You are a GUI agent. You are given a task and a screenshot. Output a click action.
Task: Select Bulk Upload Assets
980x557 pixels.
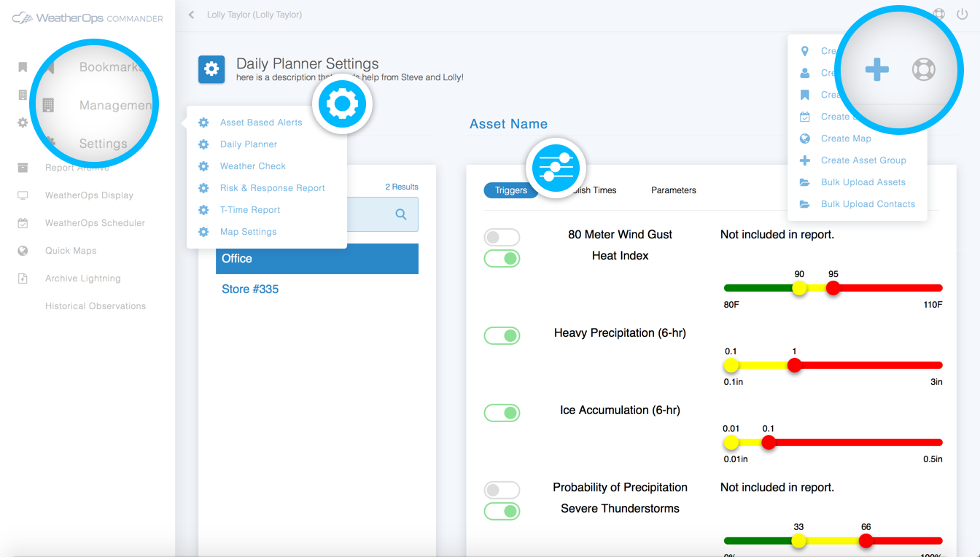863,182
